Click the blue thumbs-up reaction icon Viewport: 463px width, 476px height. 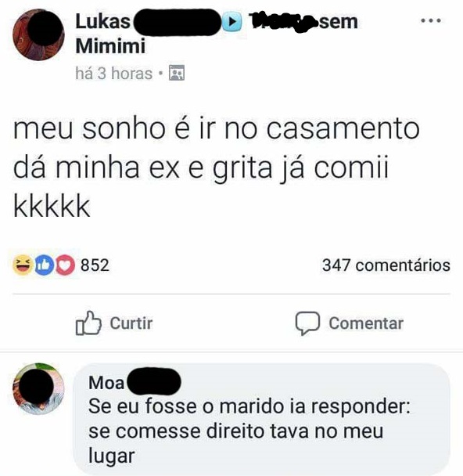[x=44, y=265]
